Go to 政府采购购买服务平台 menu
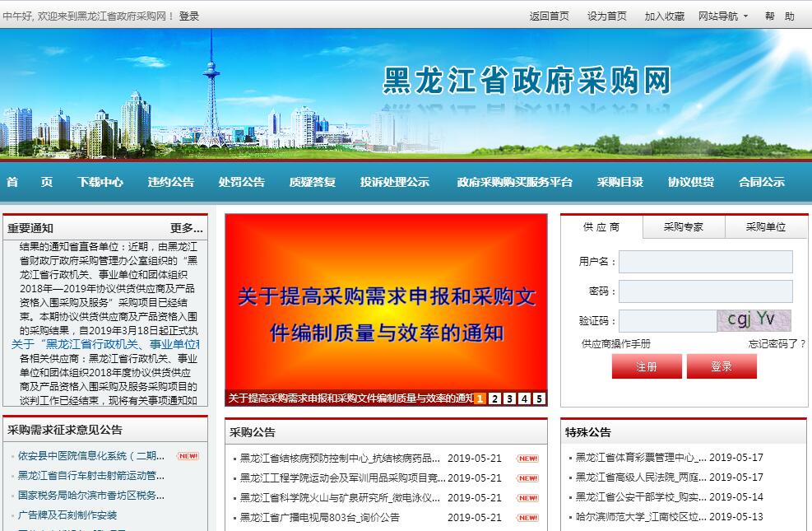The height and width of the screenshot is (531, 812). point(514,183)
